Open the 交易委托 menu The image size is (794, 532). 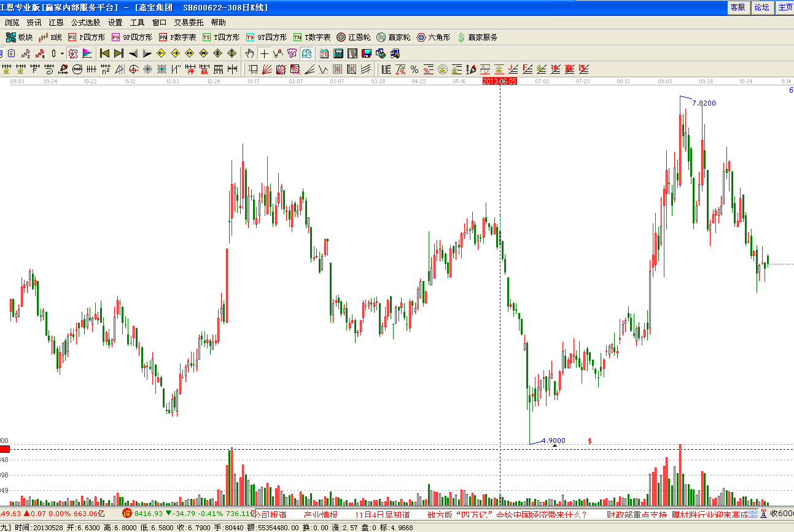[189, 23]
